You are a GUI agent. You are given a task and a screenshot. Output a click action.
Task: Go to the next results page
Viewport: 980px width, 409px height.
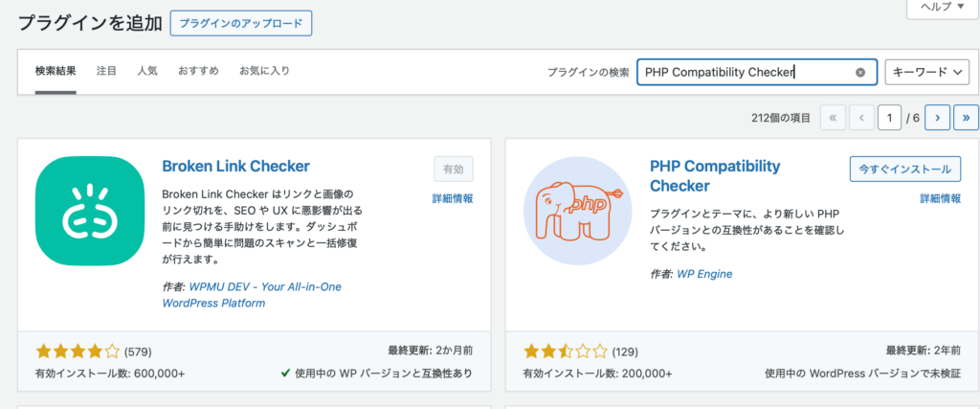[938, 117]
